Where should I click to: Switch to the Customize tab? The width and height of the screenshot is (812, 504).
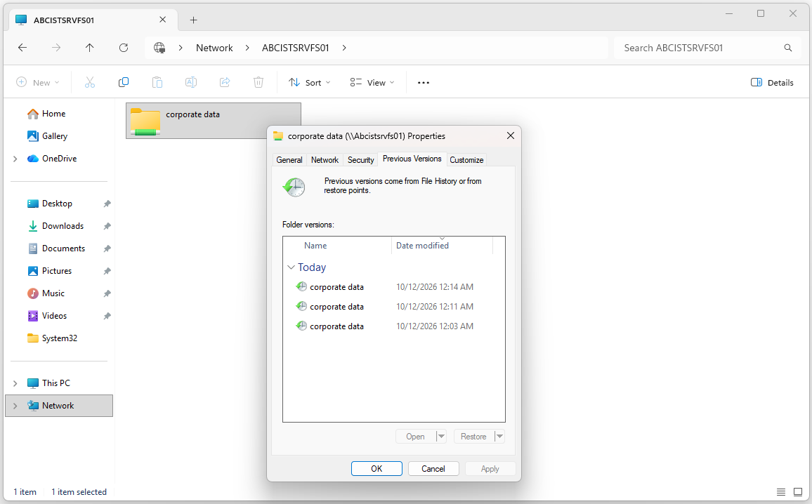click(x=466, y=160)
